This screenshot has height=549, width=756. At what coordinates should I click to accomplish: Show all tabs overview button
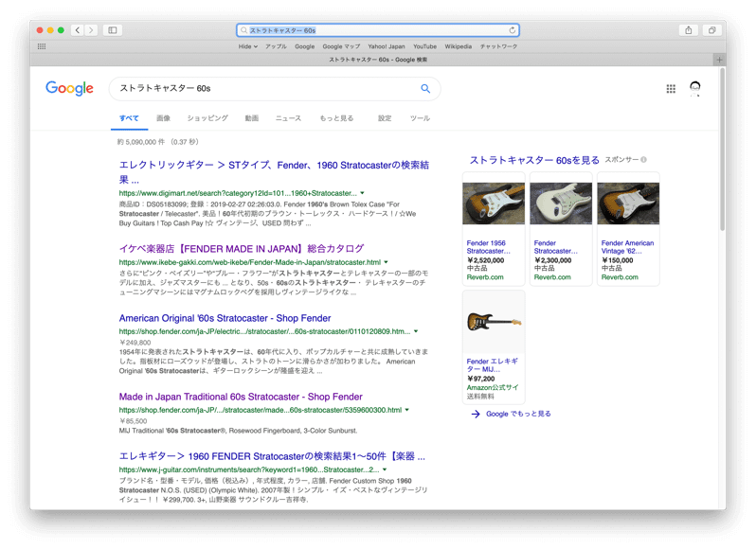711,30
